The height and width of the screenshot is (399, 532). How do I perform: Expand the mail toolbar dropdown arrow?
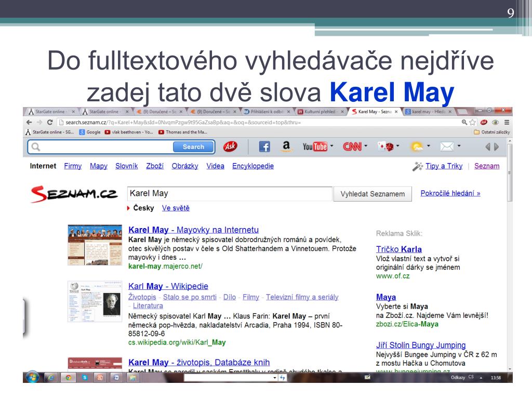pos(459,146)
